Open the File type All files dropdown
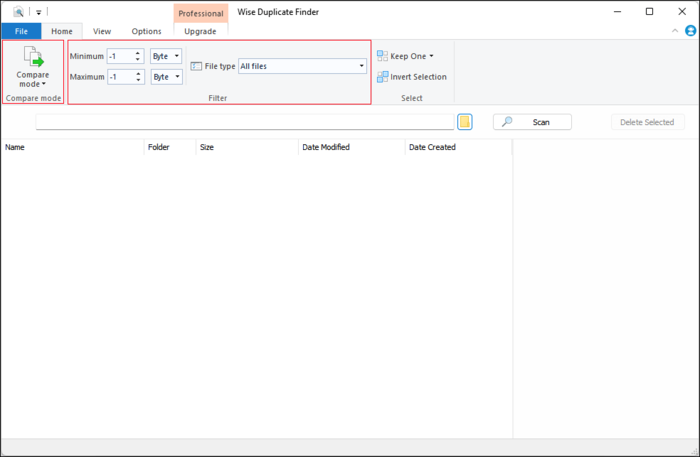This screenshot has width=700, height=457. click(302, 66)
